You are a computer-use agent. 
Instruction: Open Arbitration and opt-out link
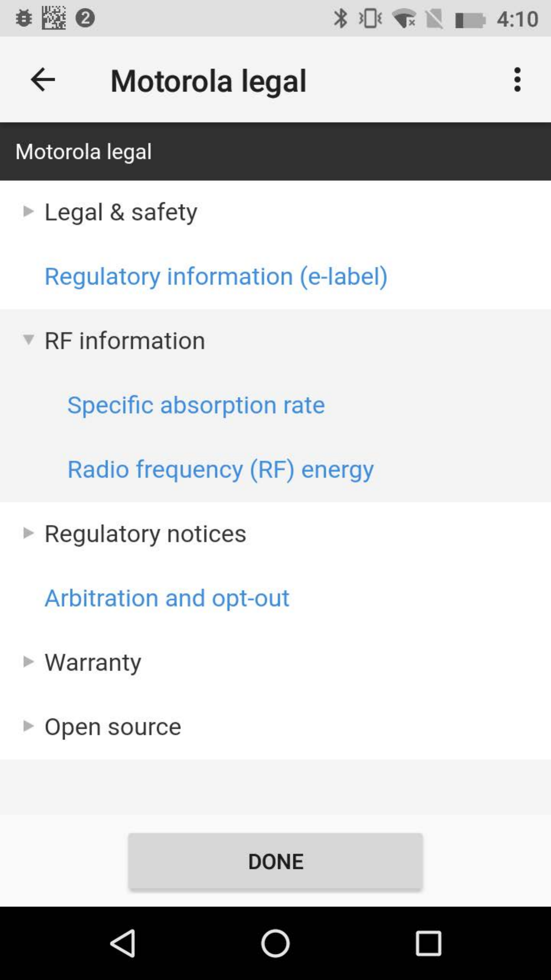(x=167, y=598)
